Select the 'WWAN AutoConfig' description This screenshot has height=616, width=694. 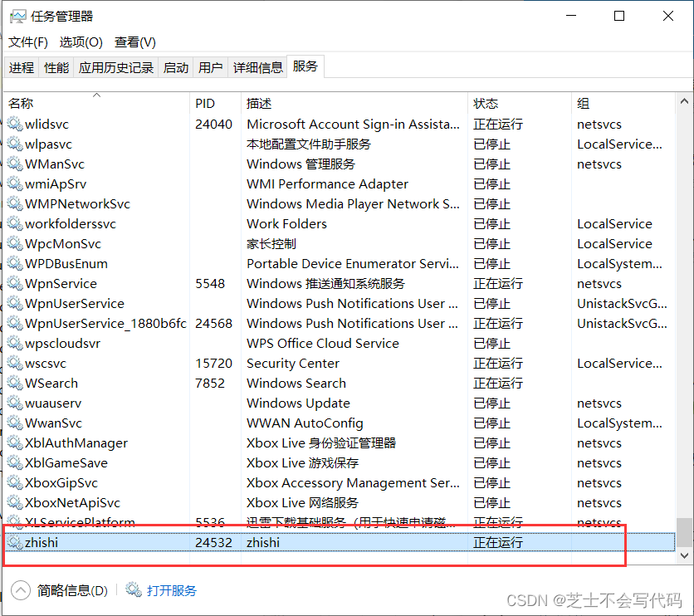point(305,423)
